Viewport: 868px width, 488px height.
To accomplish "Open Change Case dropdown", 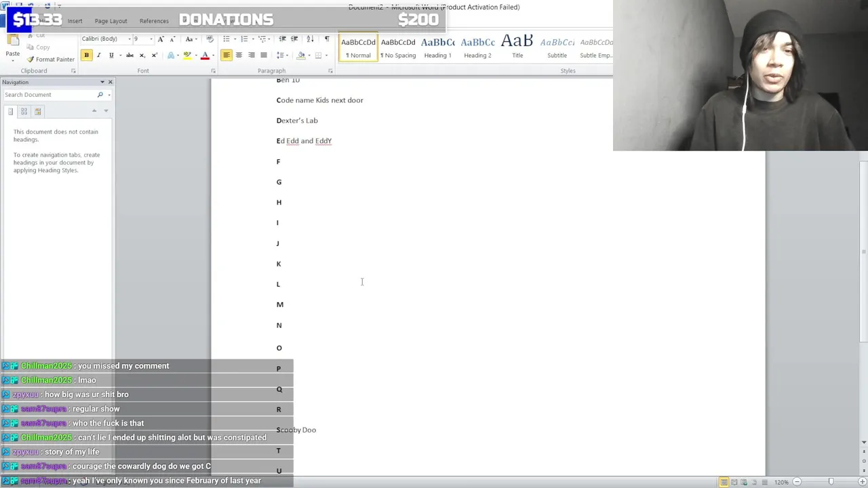I will coord(191,39).
